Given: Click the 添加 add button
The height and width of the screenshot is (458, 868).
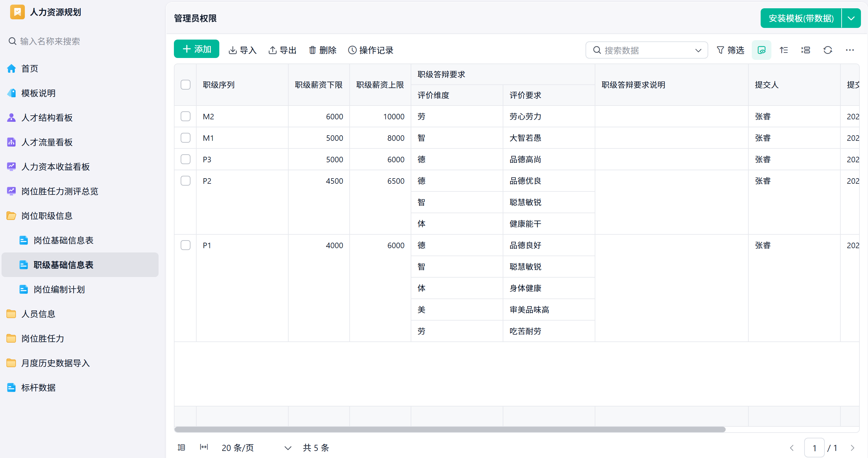Looking at the screenshot, I should 196,49.
